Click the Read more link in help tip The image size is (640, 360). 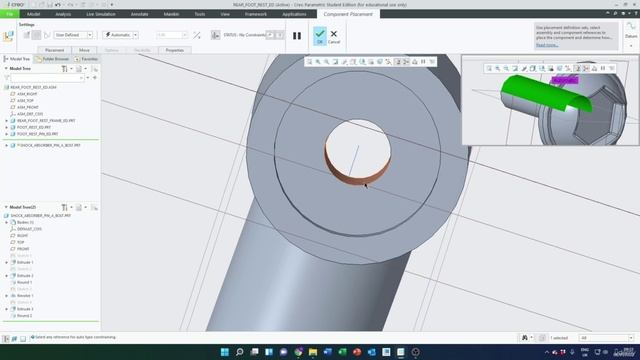(x=547, y=45)
